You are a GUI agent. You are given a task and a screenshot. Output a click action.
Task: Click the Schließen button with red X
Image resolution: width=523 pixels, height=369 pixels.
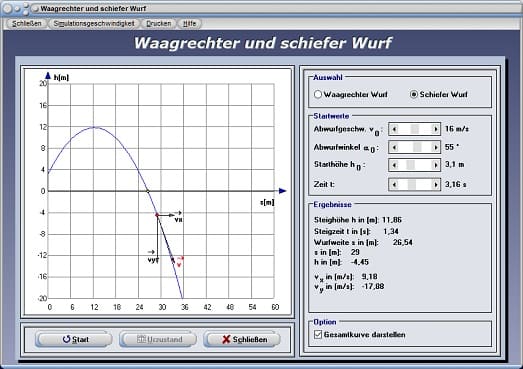click(242, 339)
